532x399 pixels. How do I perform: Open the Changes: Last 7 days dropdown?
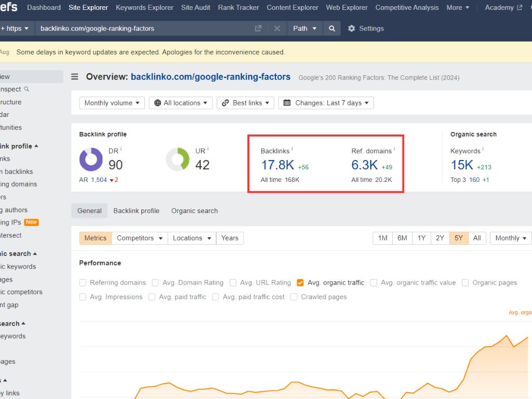tap(326, 103)
